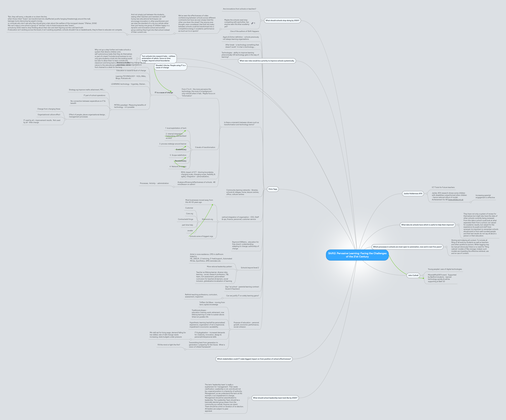Select 'What data do schools have' question node
Screen dimensions: 506x420
(x=427, y=225)
